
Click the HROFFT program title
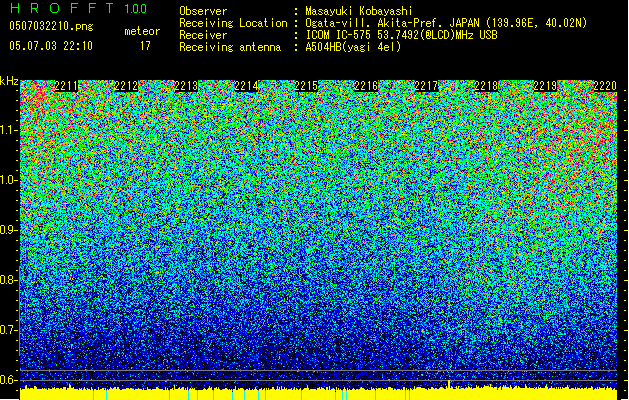[62, 8]
